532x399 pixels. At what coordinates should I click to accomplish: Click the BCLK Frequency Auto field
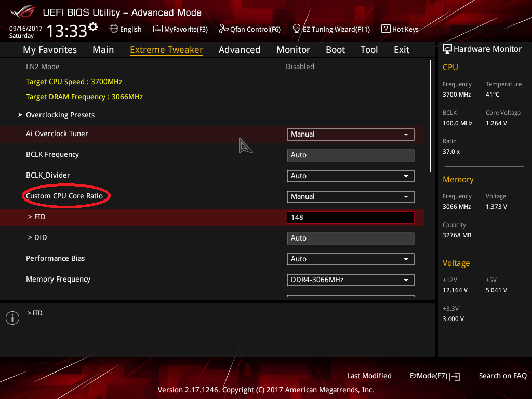pyautogui.click(x=351, y=155)
